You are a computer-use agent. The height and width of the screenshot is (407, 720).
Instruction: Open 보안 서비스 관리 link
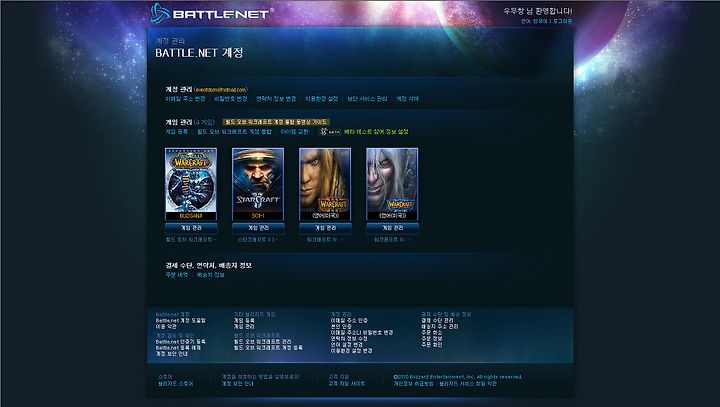(x=367, y=99)
